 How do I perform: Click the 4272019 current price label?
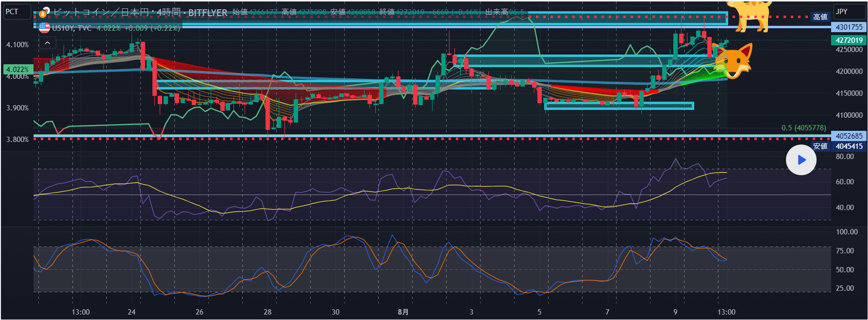(848, 40)
